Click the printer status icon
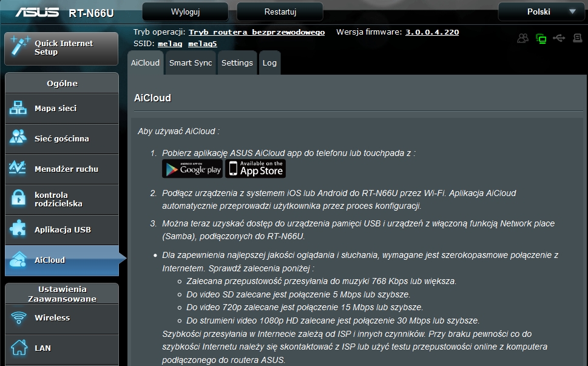The image size is (588, 366). tap(578, 38)
